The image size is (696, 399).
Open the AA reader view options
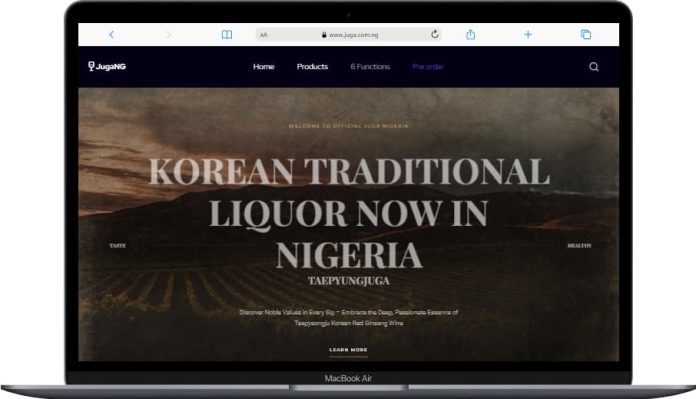[x=264, y=35]
